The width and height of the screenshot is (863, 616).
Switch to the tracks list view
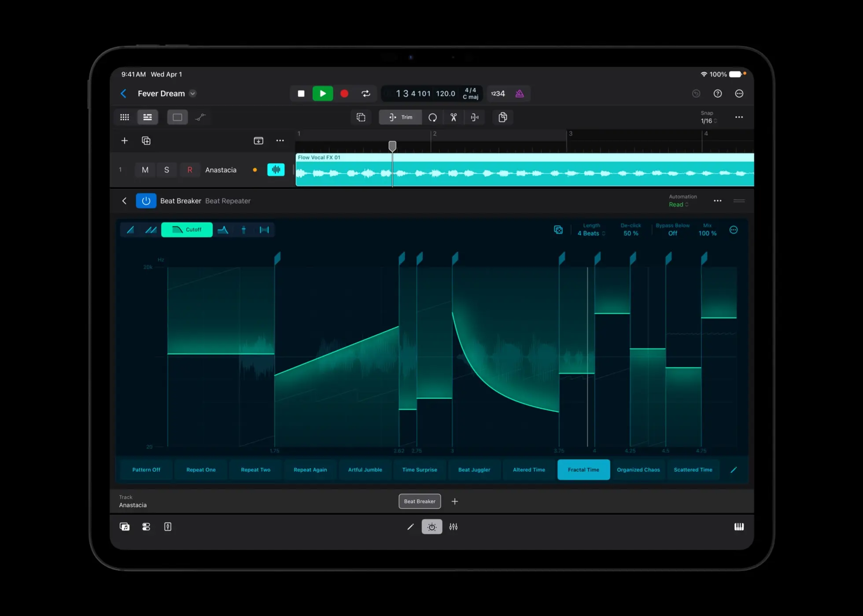(148, 117)
